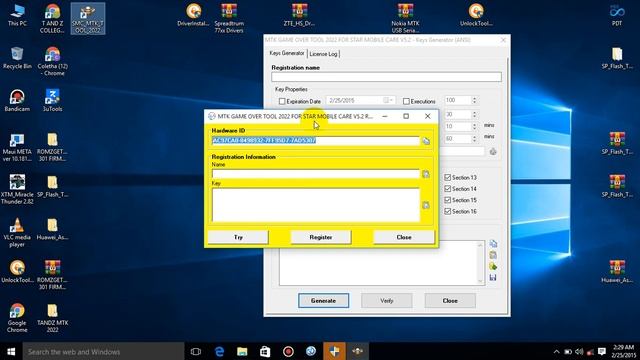Open This PC desktop icon
The height and width of the screenshot is (360, 640).
(x=17, y=15)
